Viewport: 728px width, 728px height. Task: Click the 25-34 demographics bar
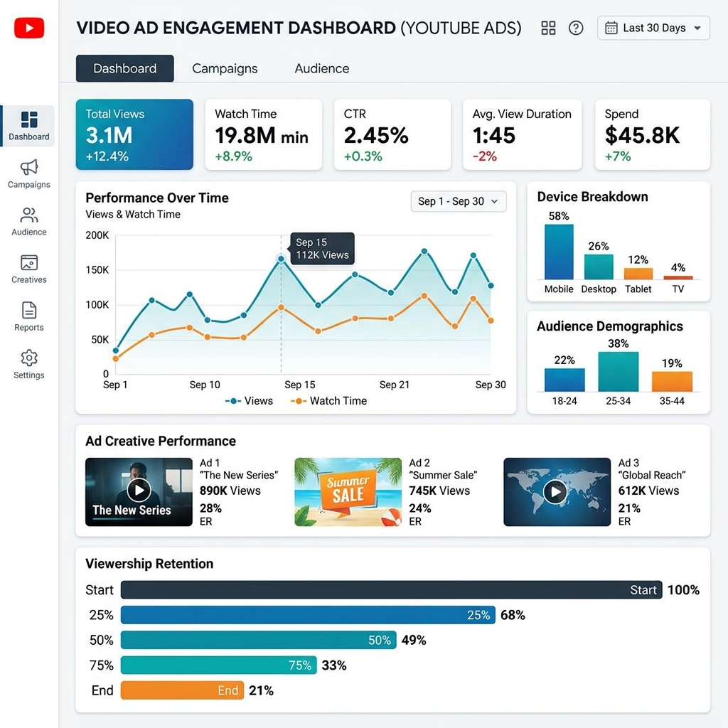pos(619,372)
